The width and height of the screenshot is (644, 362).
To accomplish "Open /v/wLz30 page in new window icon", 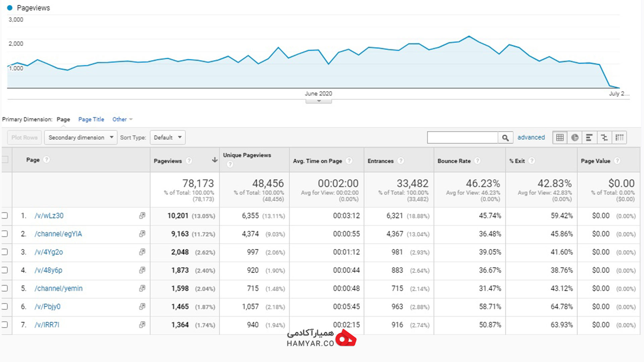I will [142, 216].
